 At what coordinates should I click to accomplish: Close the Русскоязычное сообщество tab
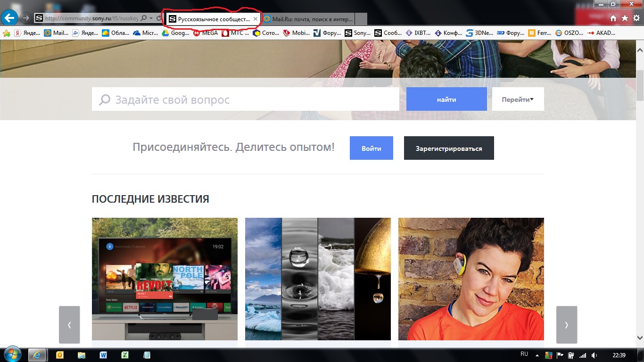[256, 19]
